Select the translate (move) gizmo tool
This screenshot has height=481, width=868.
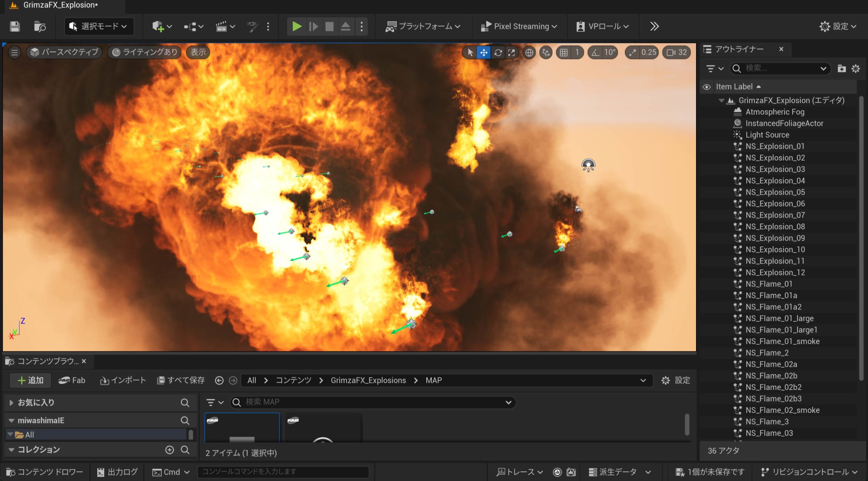pos(484,53)
